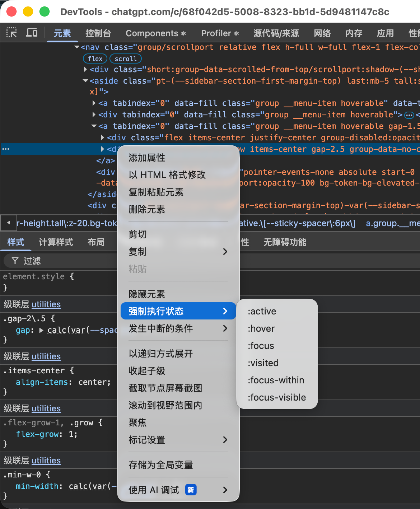Select 以 HTML 格式修改 menu item
This screenshot has height=509, width=420.
pos(167,175)
